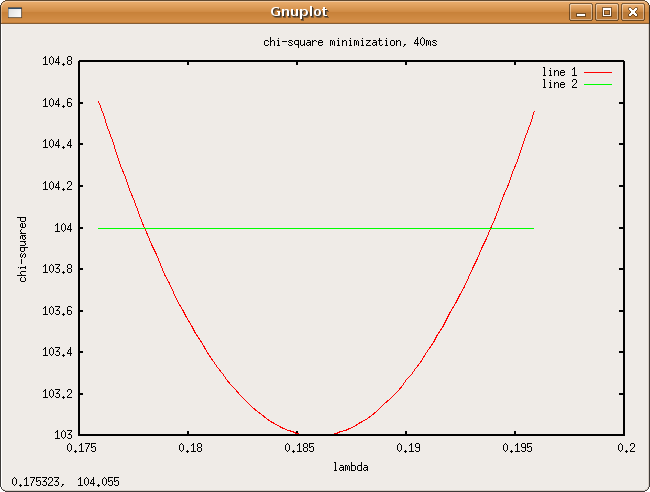Screen dimensions: 650x492
Task: Click the mouse coordinates readout '0.175323, 104.055'
Action: point(65,482)
